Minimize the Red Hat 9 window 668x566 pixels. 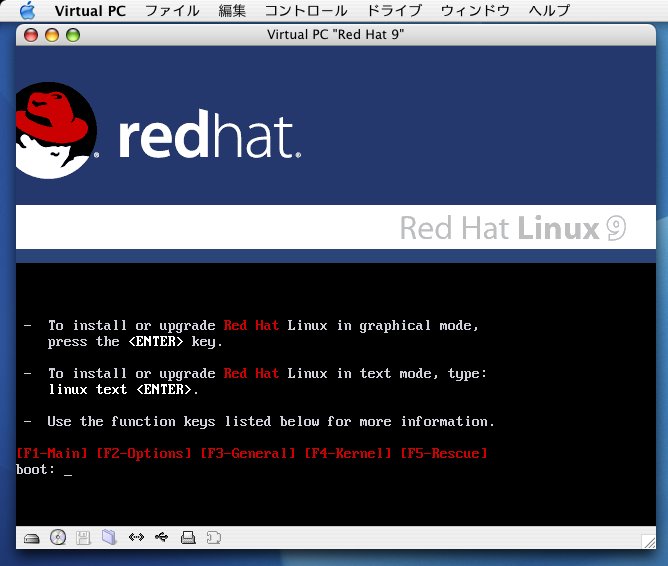(52, 35)
